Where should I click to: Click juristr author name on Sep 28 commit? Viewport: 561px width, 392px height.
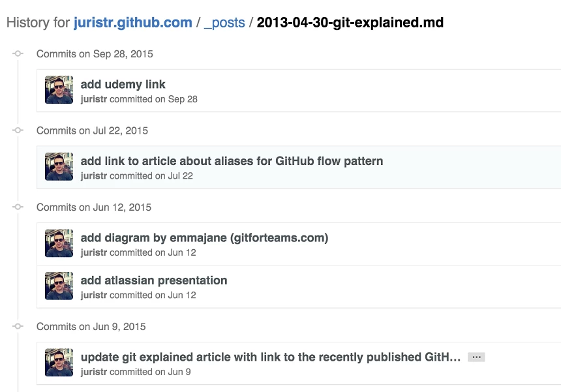coord(94,99)
